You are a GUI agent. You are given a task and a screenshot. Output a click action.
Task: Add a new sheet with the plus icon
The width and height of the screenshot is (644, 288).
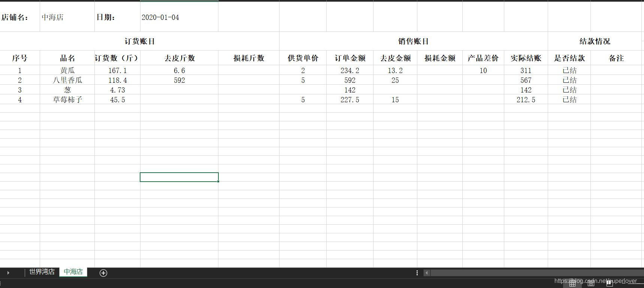(x=103, y=273)
